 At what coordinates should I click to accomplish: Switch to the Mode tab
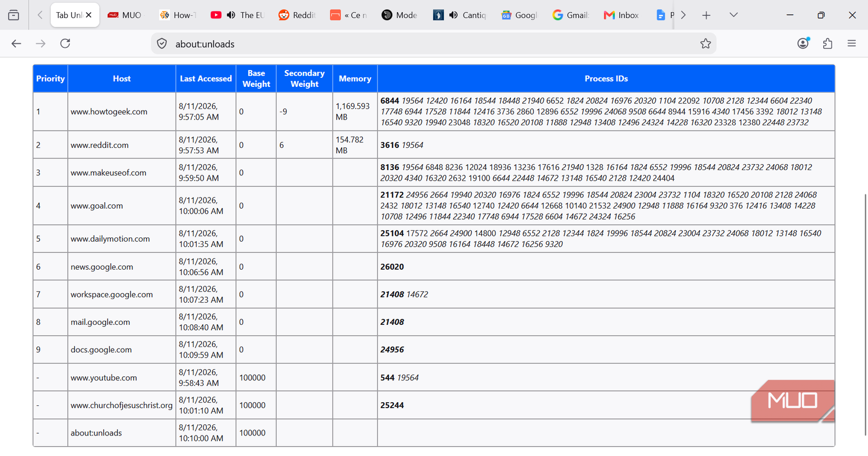tap(399, 15)
